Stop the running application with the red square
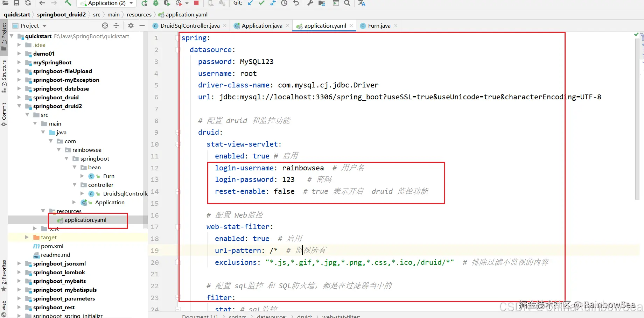 (196, 3)
